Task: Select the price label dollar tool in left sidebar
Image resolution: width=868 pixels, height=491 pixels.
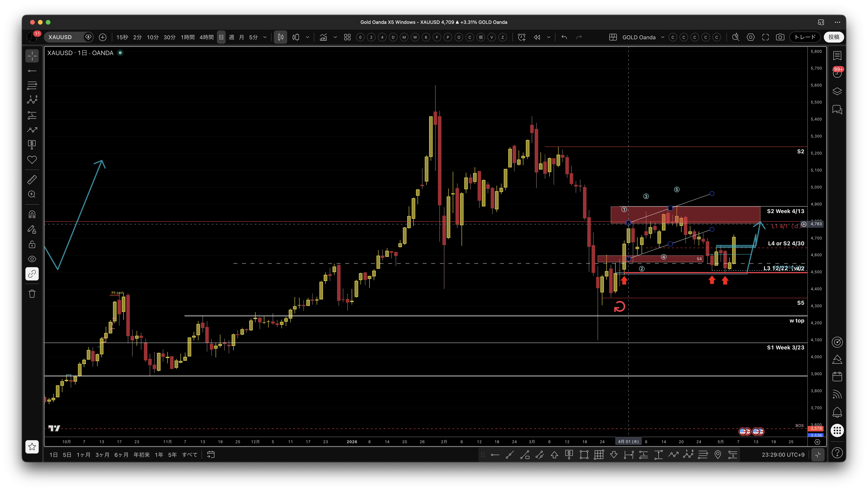Action: coord(32,145)
